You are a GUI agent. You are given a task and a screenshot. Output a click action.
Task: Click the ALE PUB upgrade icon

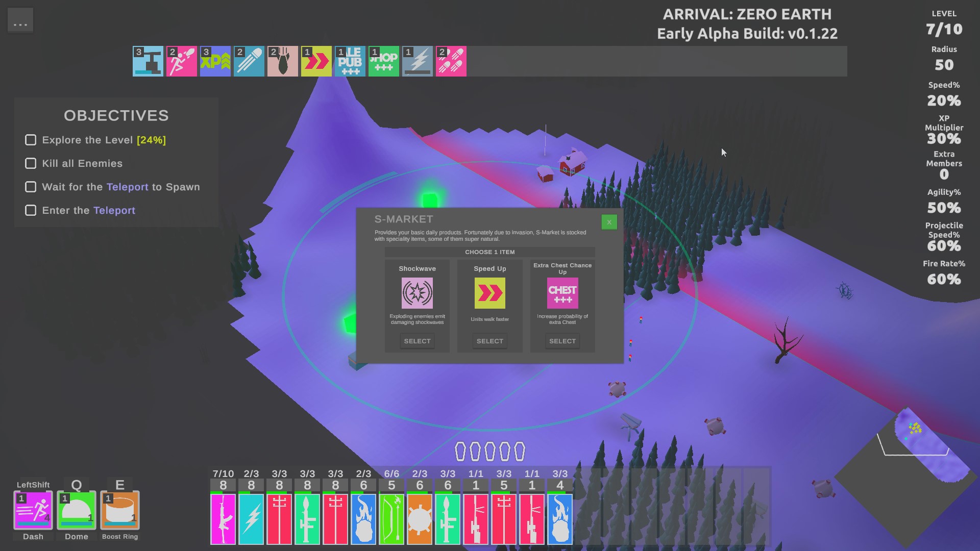tap(350, 61)
